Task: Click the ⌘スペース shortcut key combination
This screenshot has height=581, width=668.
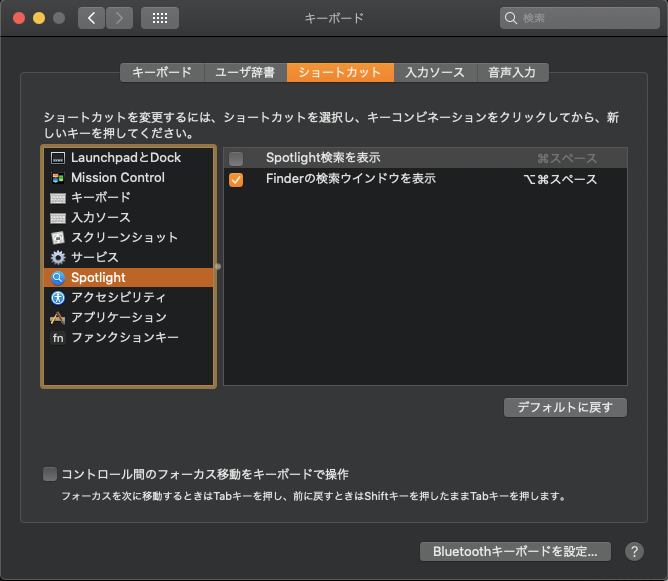Action: tap(567, 158)
